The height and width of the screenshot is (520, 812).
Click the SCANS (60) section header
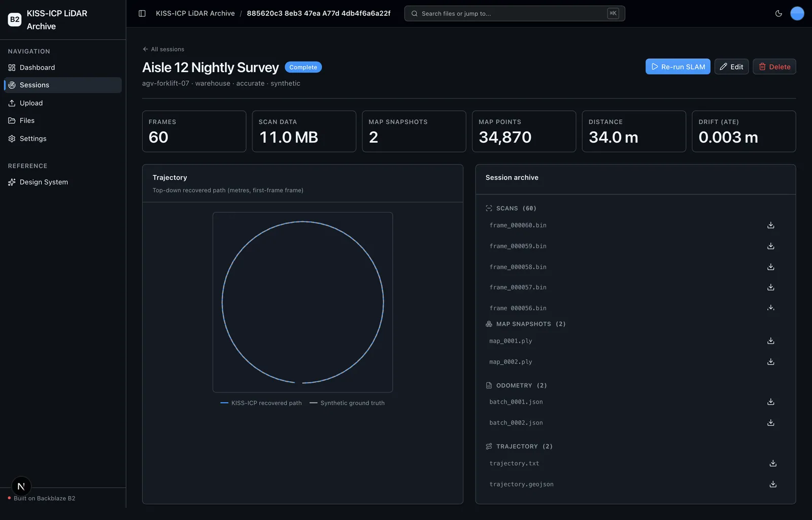coord(511,208)
